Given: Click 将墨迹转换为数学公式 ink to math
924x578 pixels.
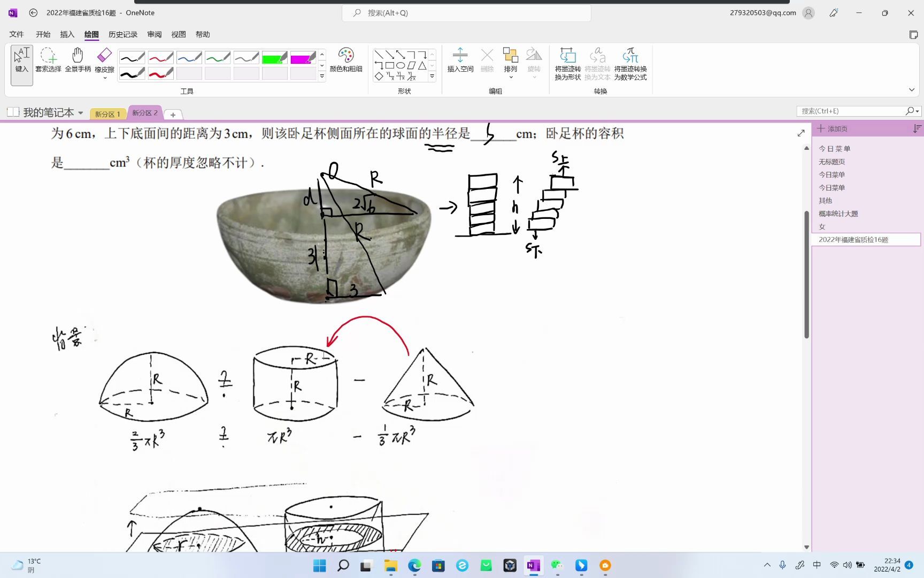Looking at the screenshot, I should [630, 64].
